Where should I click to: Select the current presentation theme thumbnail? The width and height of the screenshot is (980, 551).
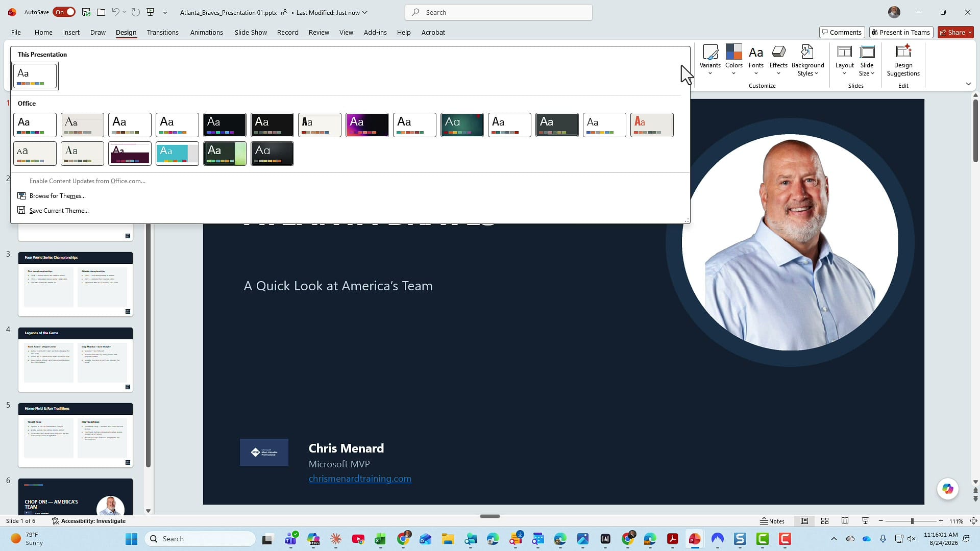35,76
